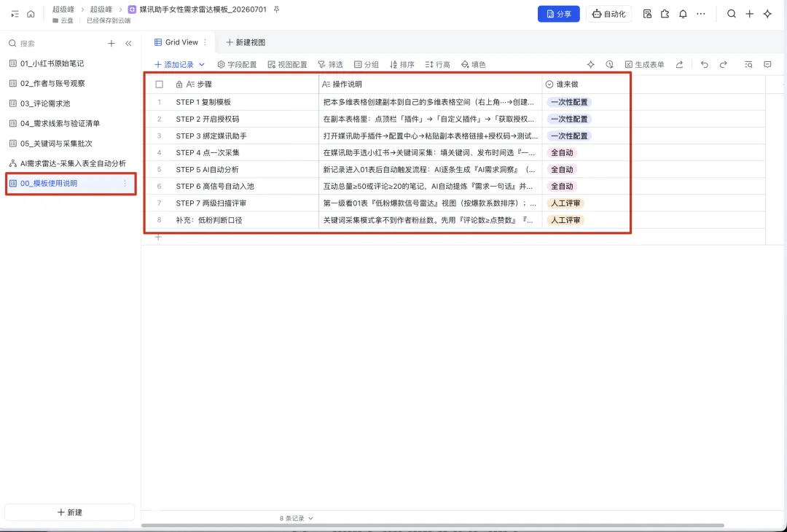
Task: Open 字段配置 field settings
Action: coord(237,64)
